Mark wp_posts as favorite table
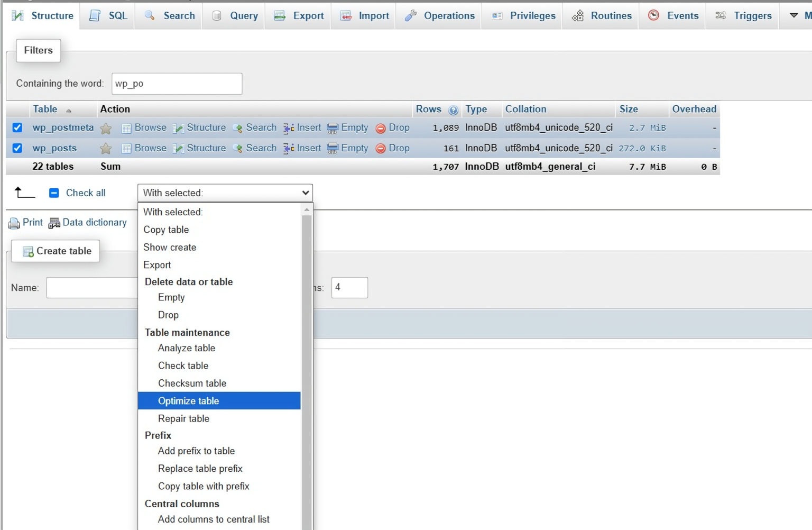The height and width of the screenshot is (530, 812). (106, 148)
